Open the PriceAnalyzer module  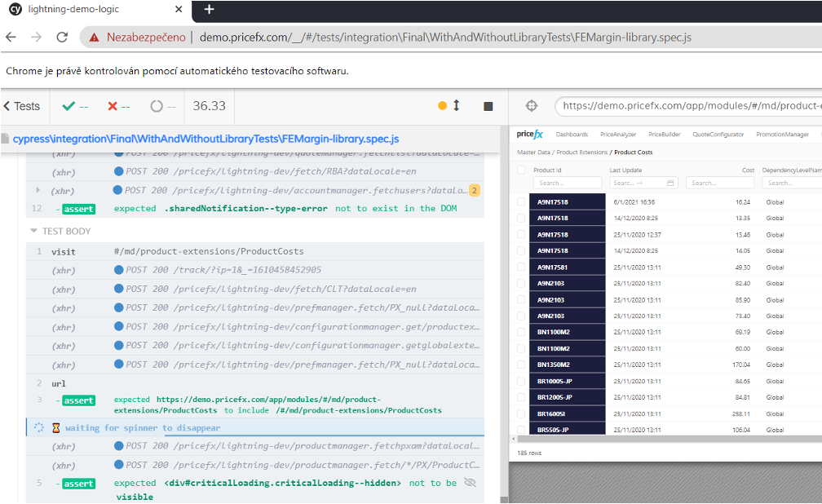click(617, 135)
